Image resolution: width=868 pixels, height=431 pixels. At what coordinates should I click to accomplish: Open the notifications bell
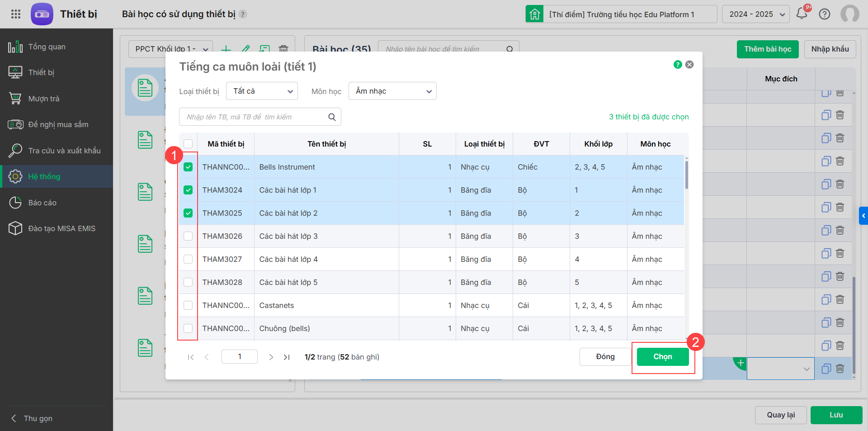(x=802, y=14)
